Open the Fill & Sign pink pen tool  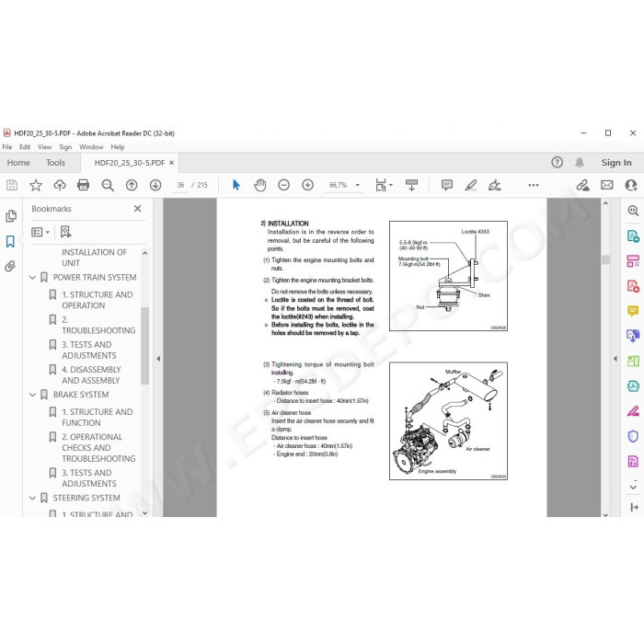(x=633, y=411)
